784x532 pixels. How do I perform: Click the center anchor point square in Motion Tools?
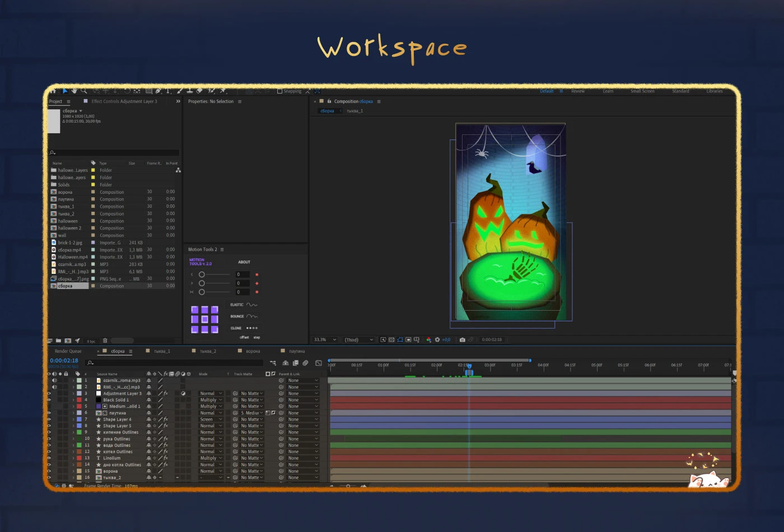204,319
